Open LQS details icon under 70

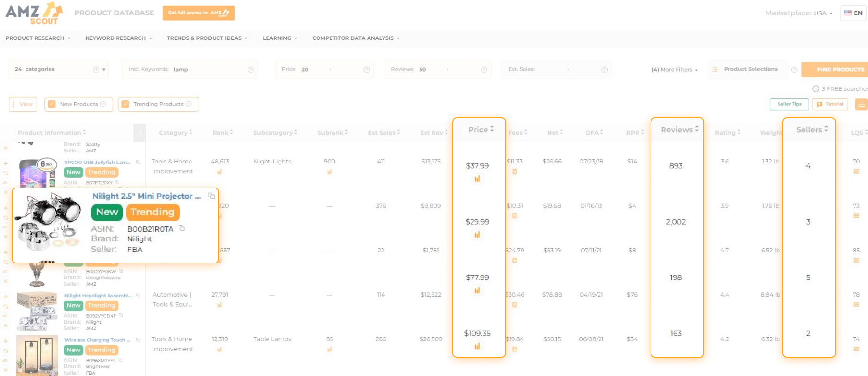pos(856,172)
